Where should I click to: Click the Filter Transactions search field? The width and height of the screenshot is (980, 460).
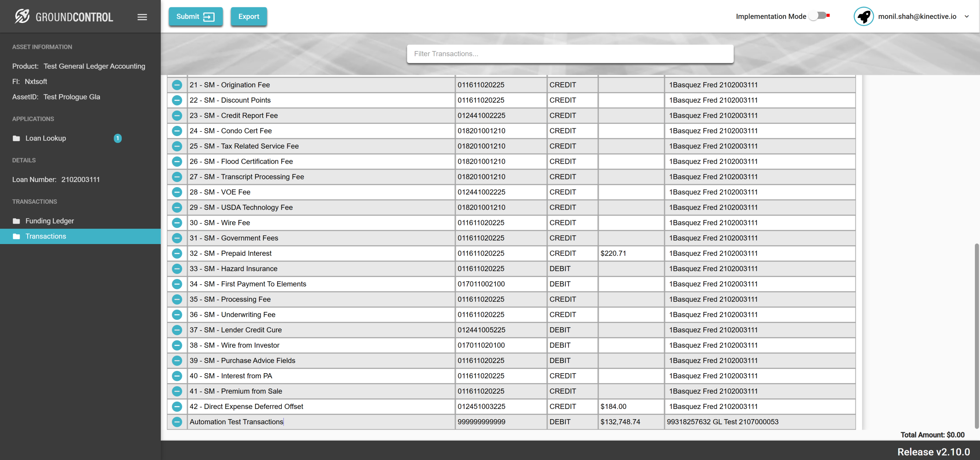(570, 54)
